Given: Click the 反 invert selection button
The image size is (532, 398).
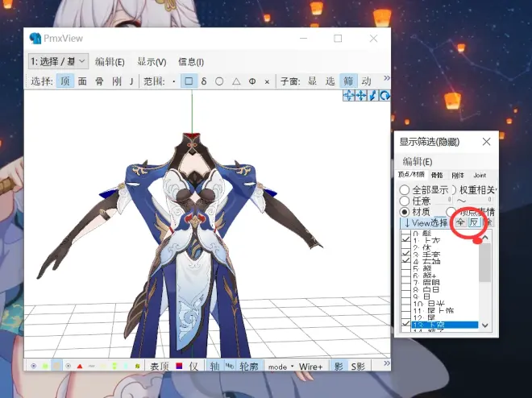Looking at the screenshot, I should pyautogui.click(x=474, y=222).
